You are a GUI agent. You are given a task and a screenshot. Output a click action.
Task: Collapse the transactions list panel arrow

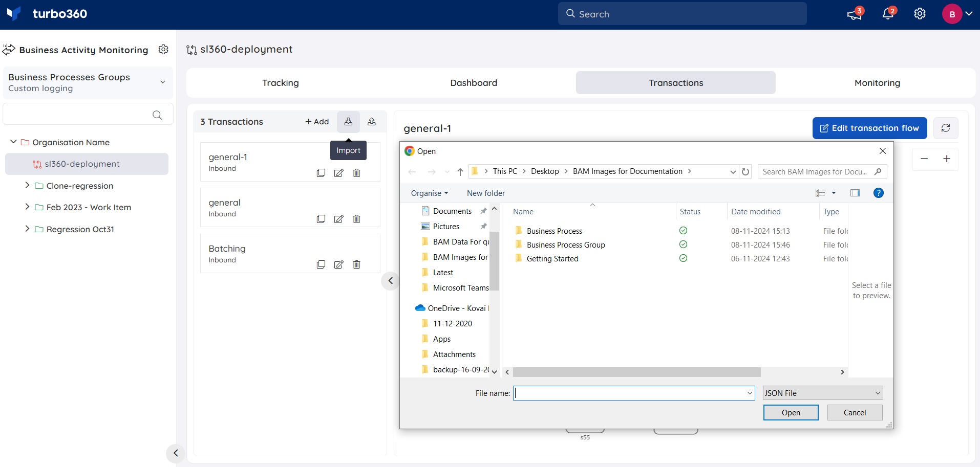(390, 280)
